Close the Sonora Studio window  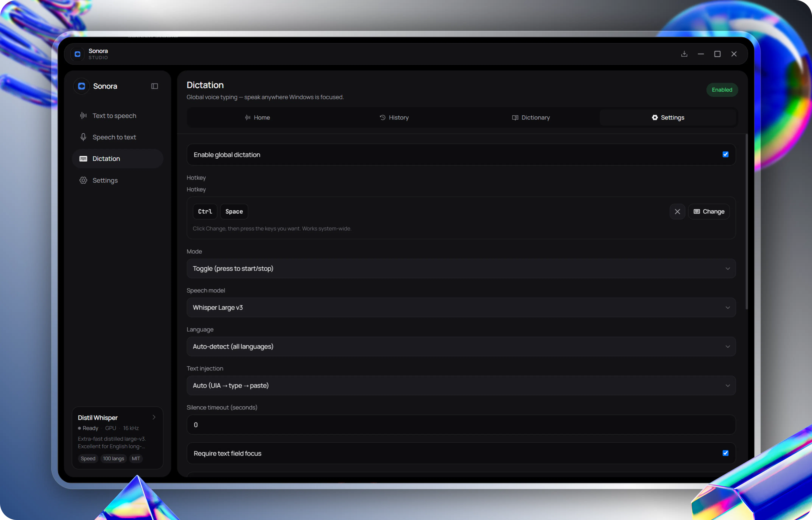[x=734, y=54]
